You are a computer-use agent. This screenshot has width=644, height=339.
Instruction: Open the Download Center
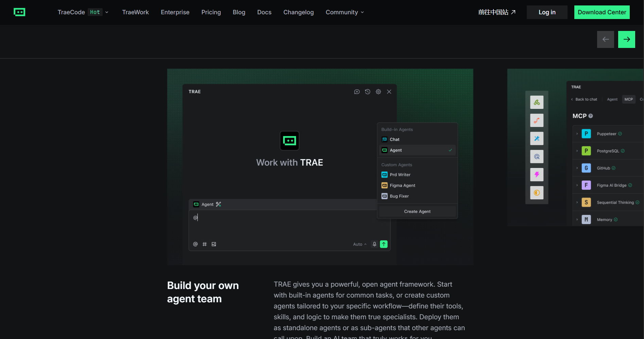point(602,12)
